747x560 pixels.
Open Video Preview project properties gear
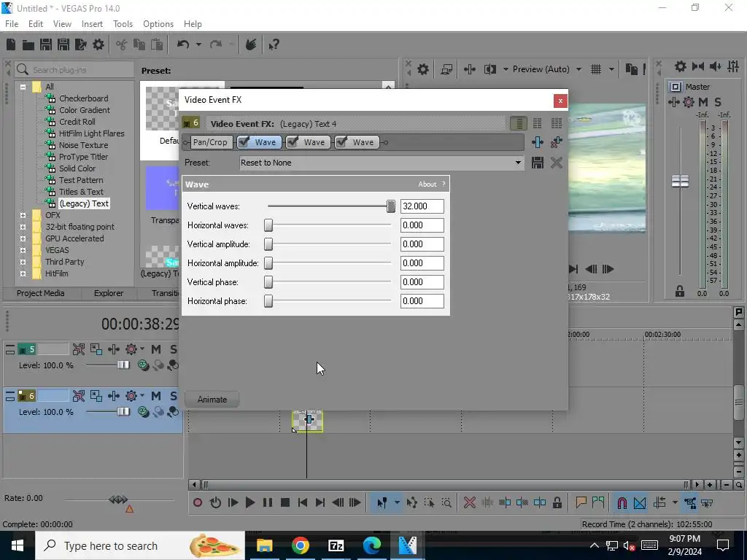[422, 69]
